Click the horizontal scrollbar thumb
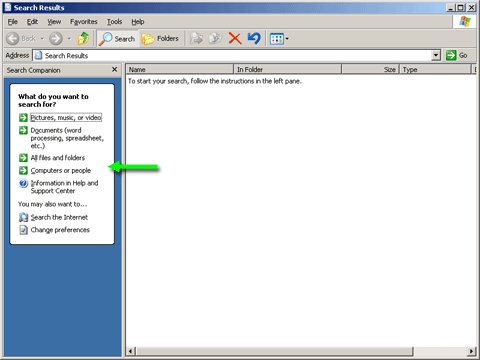Viewport: 480px width, 360px height. pyautogui.click(x=274, y=351)
